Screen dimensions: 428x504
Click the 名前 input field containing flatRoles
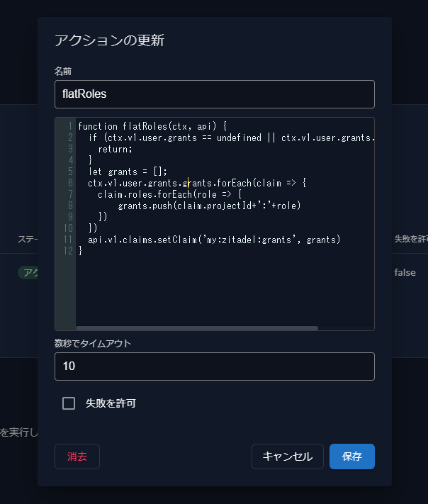click(x=214, y=94)
